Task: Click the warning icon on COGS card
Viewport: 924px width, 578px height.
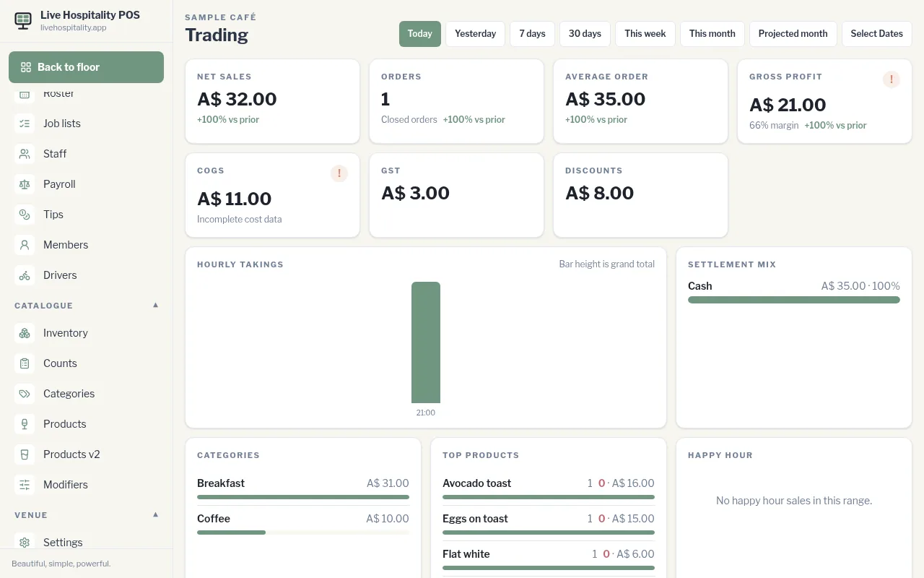Action: click(339, 173)
